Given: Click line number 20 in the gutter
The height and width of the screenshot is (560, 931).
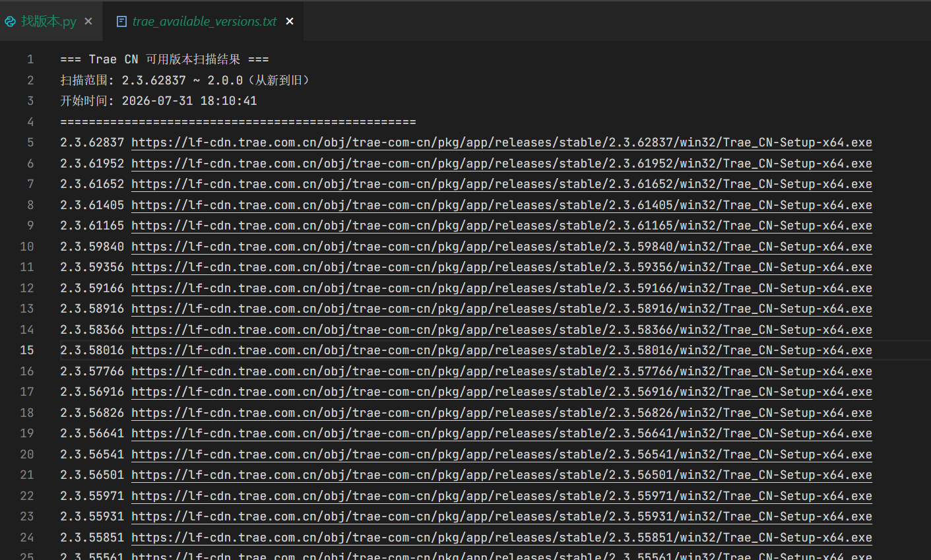Looking at the screenshot, I should (27, 454).
